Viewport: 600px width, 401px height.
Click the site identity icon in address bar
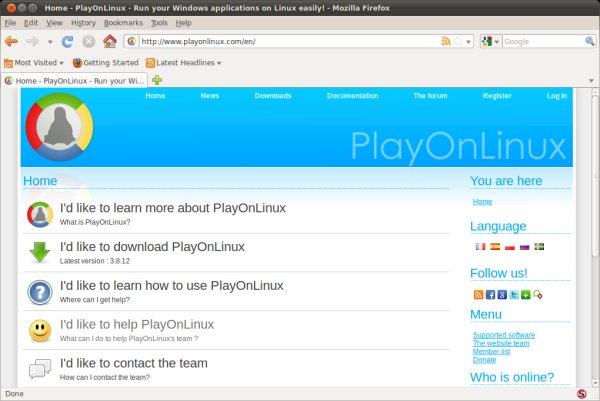point(131,41)
